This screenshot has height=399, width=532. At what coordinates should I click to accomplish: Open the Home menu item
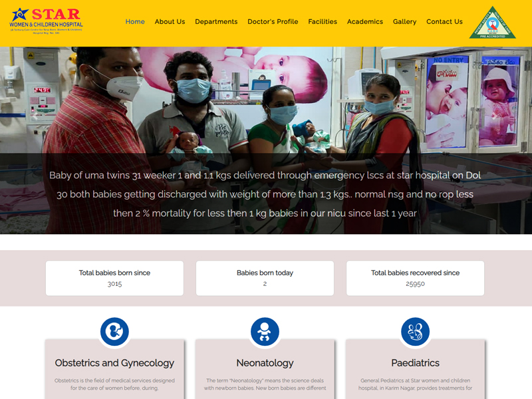pos(135,21)
